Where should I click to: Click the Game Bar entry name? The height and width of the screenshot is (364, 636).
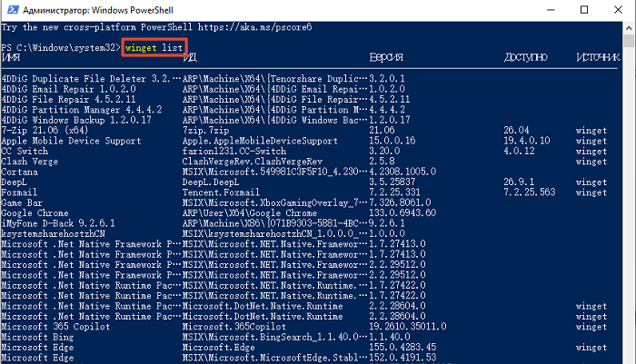(x=22, y=202)
